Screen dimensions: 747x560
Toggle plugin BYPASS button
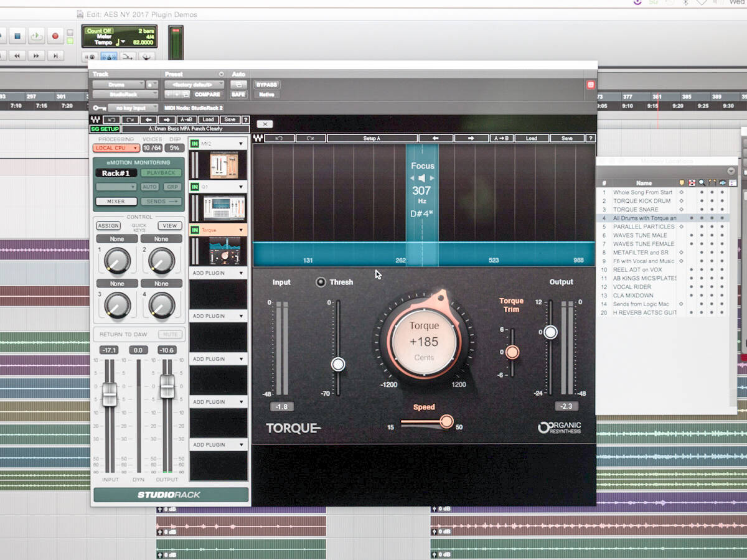point(266,85)
